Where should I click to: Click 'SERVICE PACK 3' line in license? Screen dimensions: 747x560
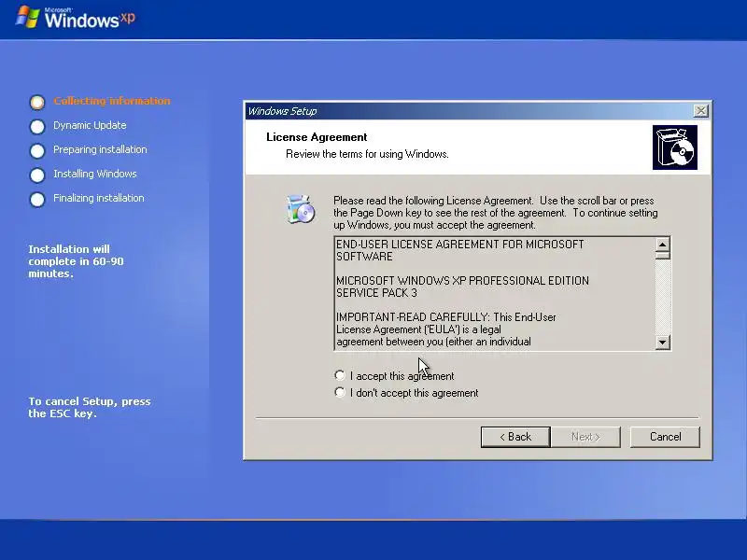click(x=376, y=293)
